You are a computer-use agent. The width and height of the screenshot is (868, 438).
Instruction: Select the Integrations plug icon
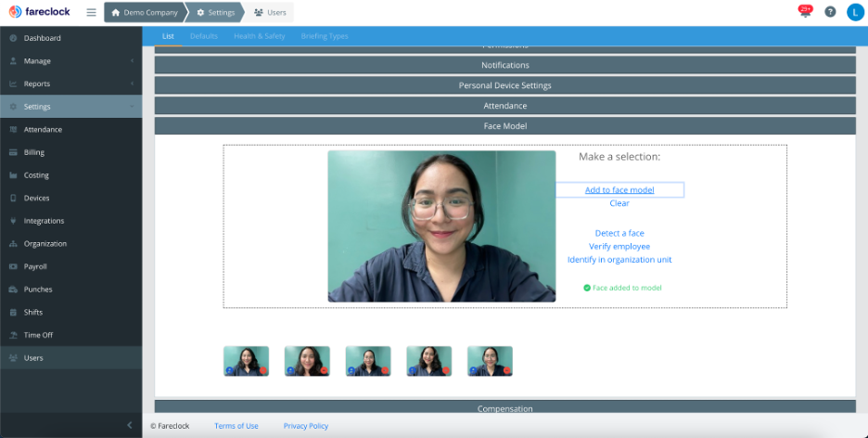click(13, 221)
